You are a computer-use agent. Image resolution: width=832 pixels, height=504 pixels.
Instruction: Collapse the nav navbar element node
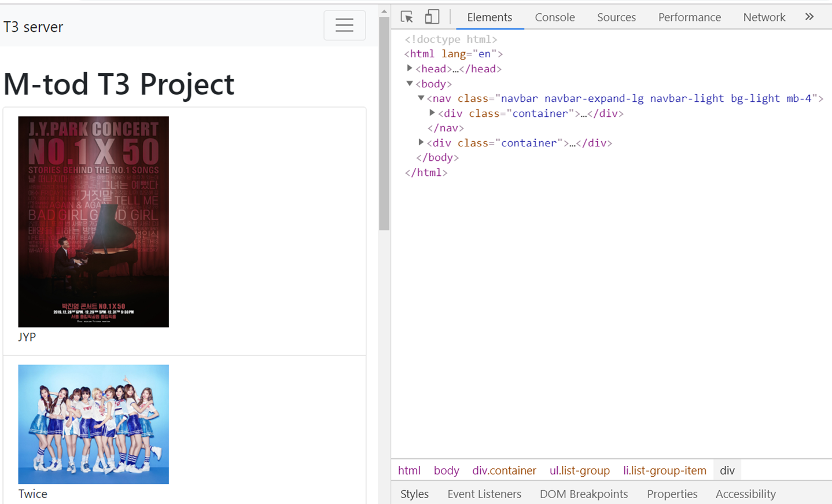coord(421,98)
